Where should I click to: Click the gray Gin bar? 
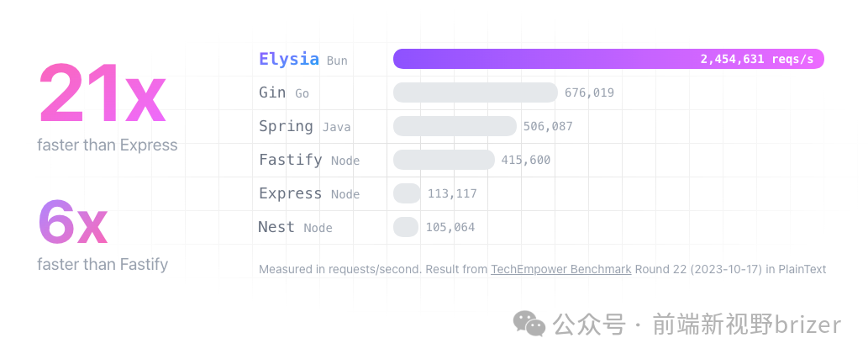point(475,92)
